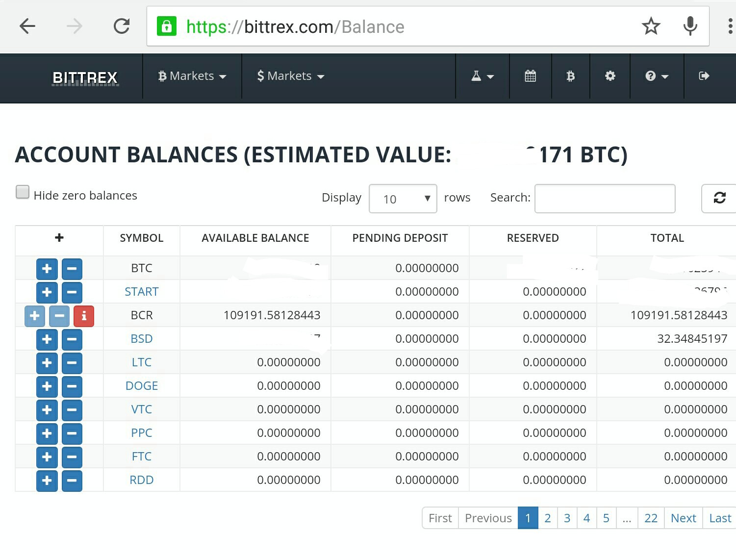Open the browser three-dot menu
Screen dimensions: 736x560
(x=730, y=26)
